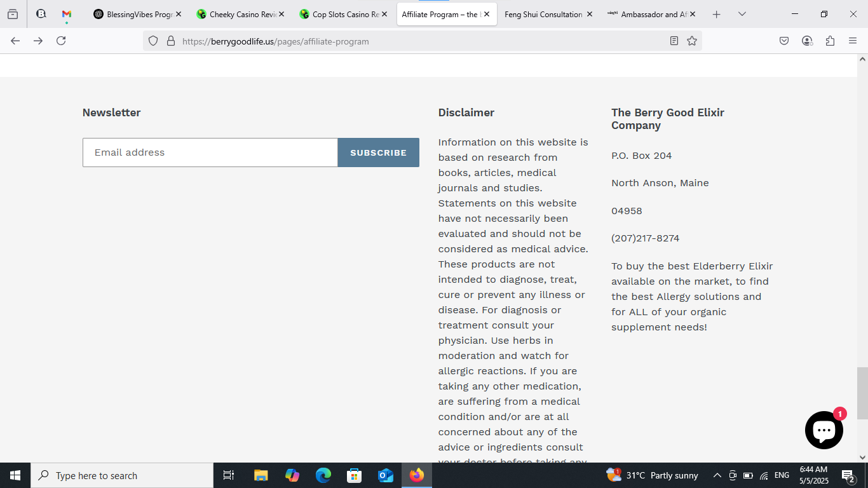Image resolution: width=868 pixels, height=488 pixels.
Task: Open Outlook from taskbar
Action: 386,475
